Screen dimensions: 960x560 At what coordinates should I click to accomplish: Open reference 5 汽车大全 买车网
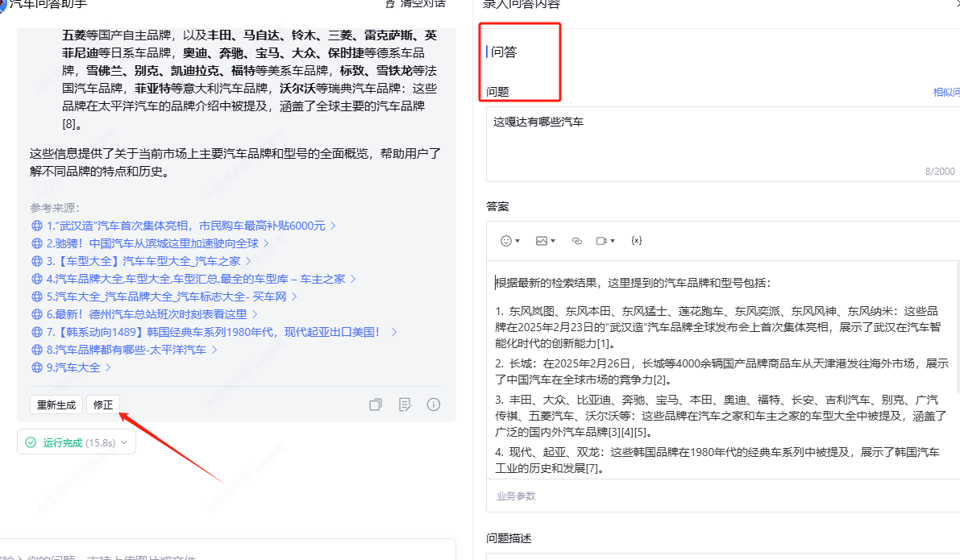[167, 297]
